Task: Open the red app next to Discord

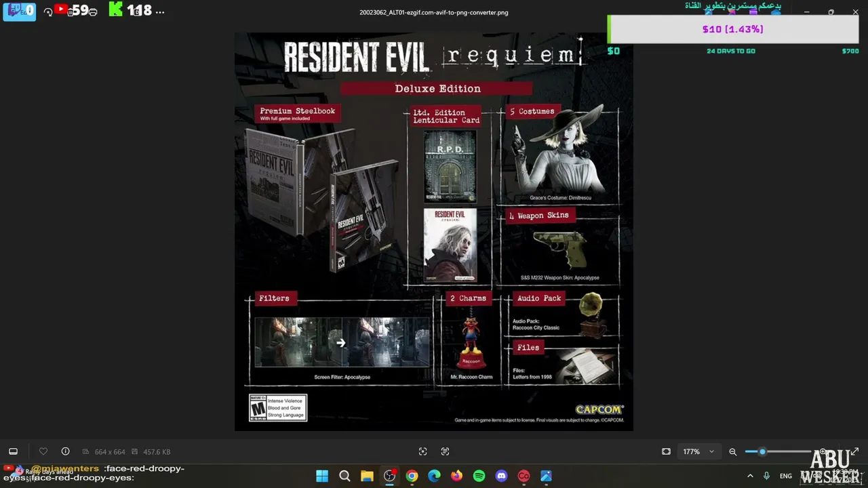Action: click(x=524, y=476)
